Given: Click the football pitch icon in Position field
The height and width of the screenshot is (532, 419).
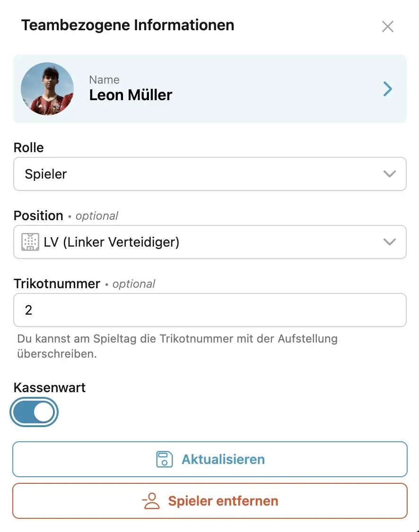Looking at the screenshot, I should click(x=30, y=242).
